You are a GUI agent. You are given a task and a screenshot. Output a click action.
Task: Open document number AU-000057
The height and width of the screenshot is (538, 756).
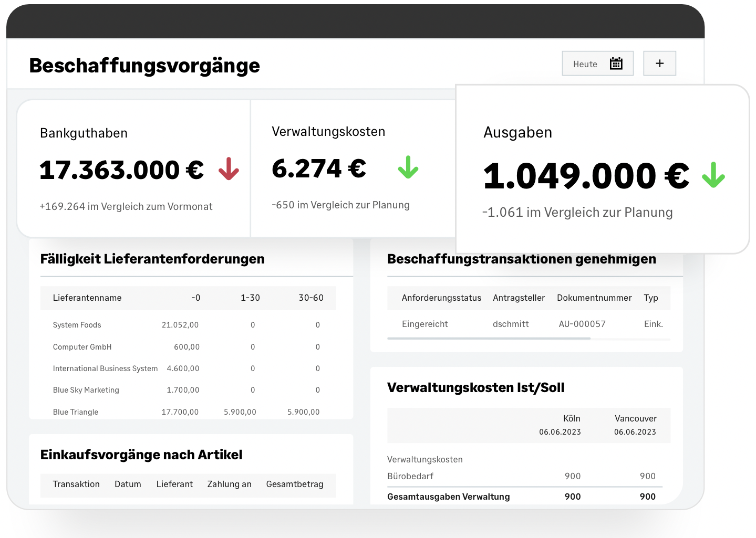click(x=582, y=324)
